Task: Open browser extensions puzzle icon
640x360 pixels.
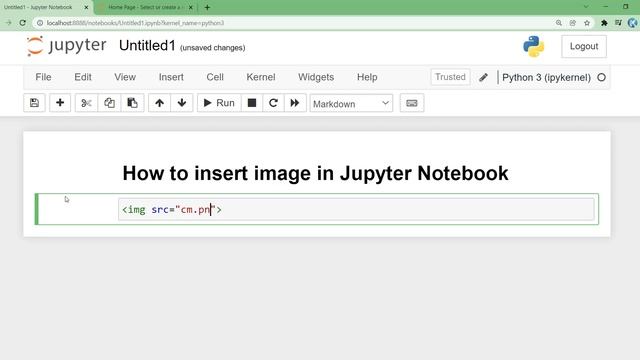Action: pos(604,23)
